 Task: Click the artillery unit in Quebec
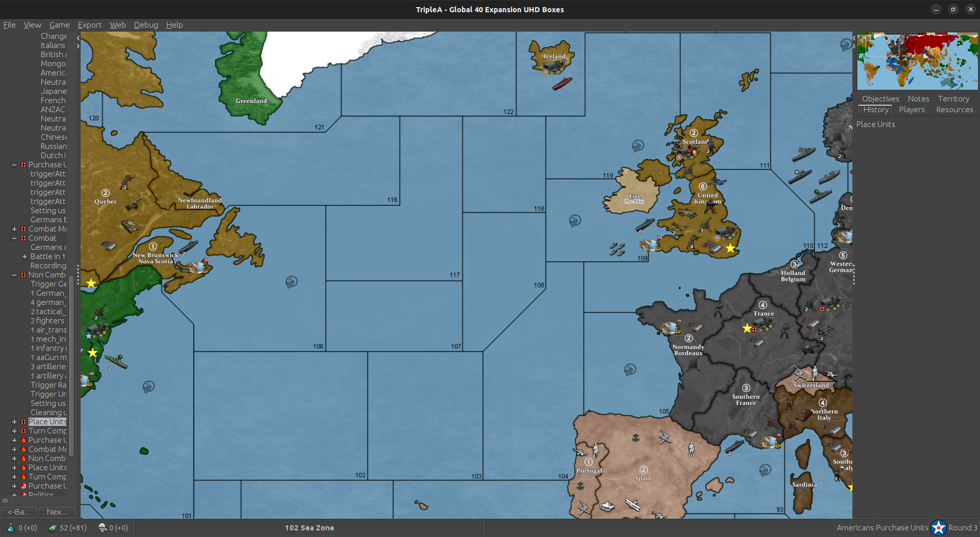point(134,203)
